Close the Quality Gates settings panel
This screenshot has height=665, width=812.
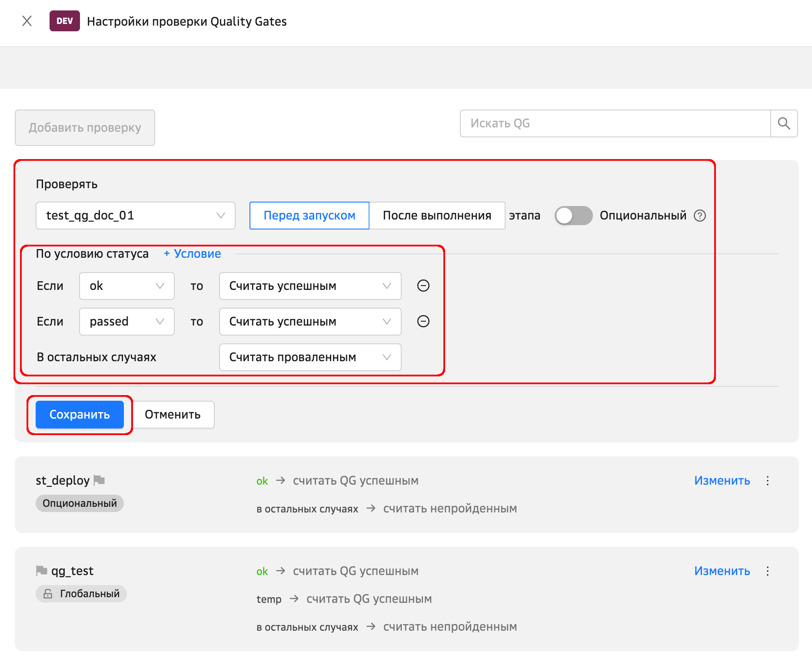(x=27, y=21)
